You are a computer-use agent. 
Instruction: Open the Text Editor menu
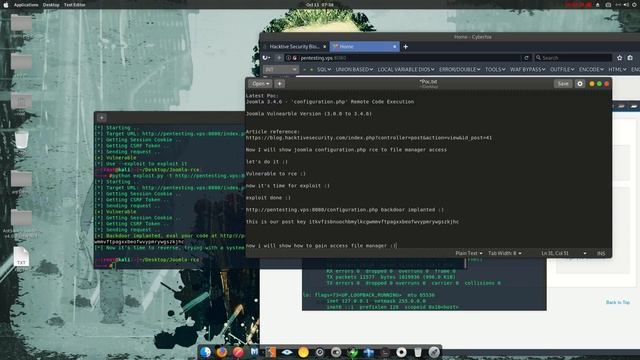(74, 5)
